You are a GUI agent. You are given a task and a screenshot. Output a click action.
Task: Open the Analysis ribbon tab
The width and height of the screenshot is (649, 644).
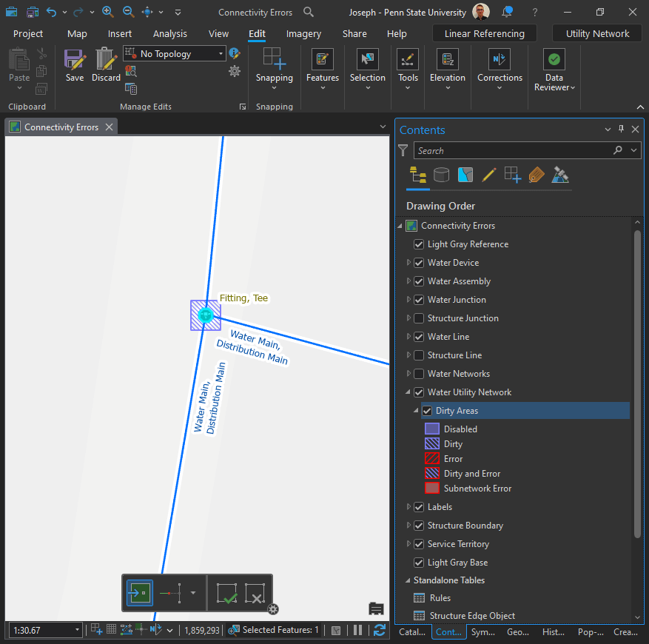coord(169,34)
